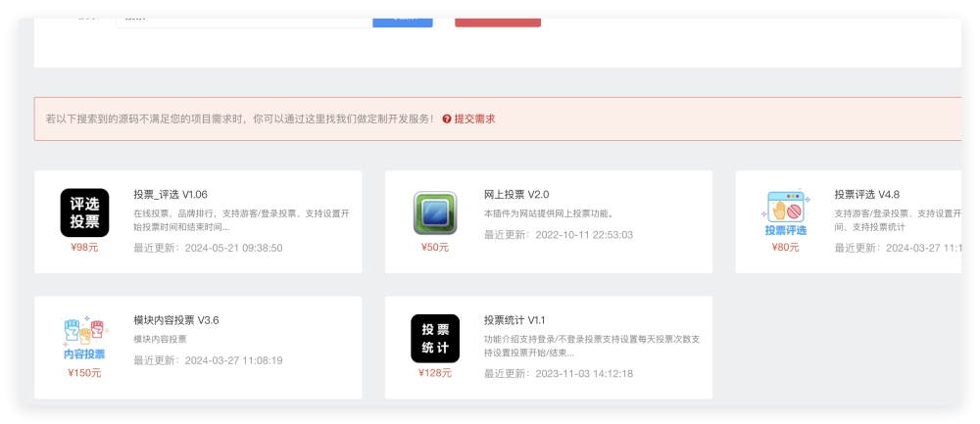Click the description starting 功能介绍支持登录
The height and width of the screenshot is (424, 980).
[x=592, y=346]
